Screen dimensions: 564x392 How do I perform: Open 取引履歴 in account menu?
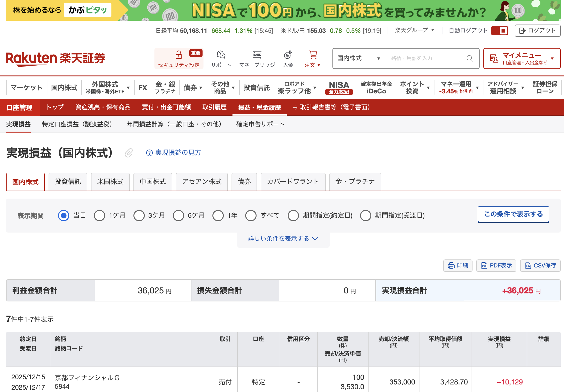(214, 107)
